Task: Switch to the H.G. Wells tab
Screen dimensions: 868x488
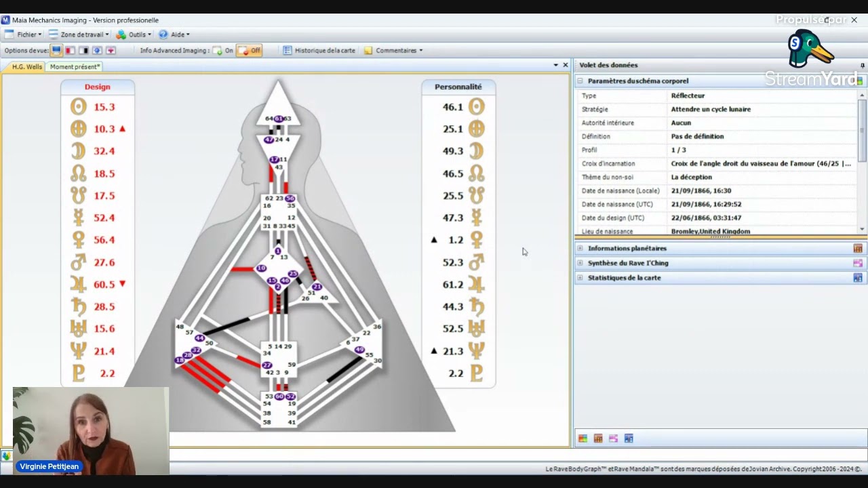Action: 27,66
